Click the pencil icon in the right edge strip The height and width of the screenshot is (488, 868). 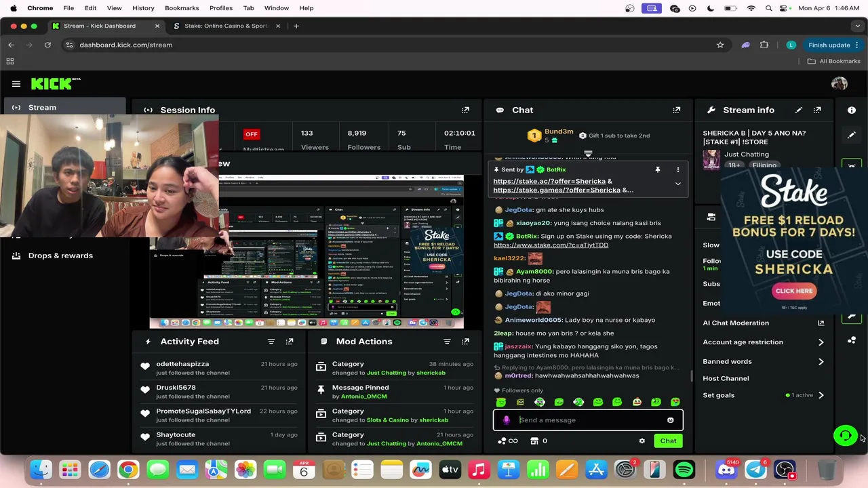tap(852, 135)
